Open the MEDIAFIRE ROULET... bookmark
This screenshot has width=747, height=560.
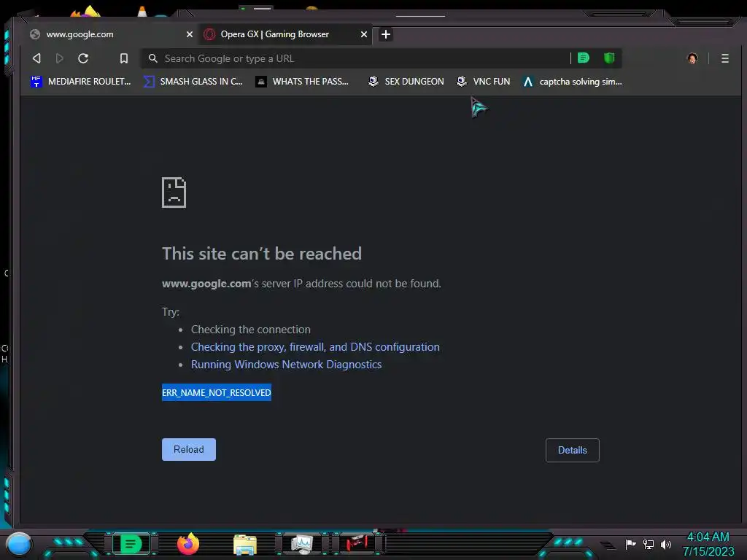(80, 82)
